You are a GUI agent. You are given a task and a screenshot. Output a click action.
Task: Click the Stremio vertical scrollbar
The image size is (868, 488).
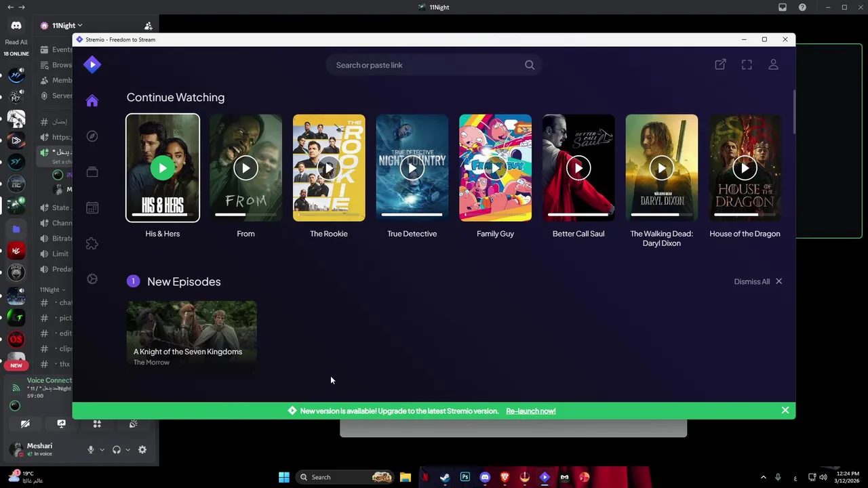tap(793, 112)
